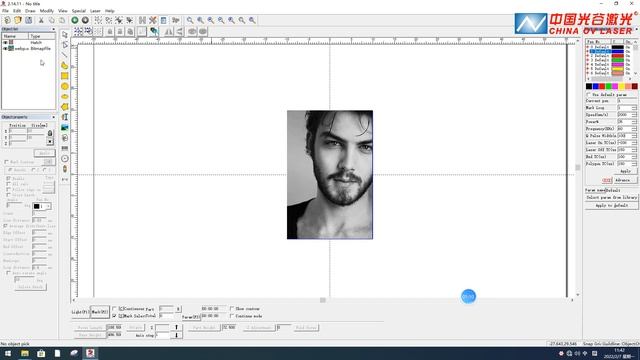Collapse the Object list panel arrow
640x360 pixels.
pyautogui.click(x=53, y=29)
